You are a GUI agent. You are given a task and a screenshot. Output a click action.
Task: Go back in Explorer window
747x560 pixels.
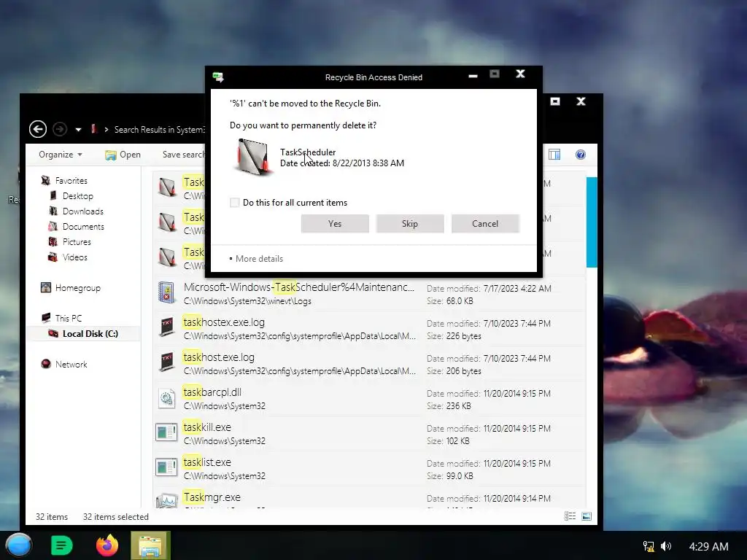point(38,129)
